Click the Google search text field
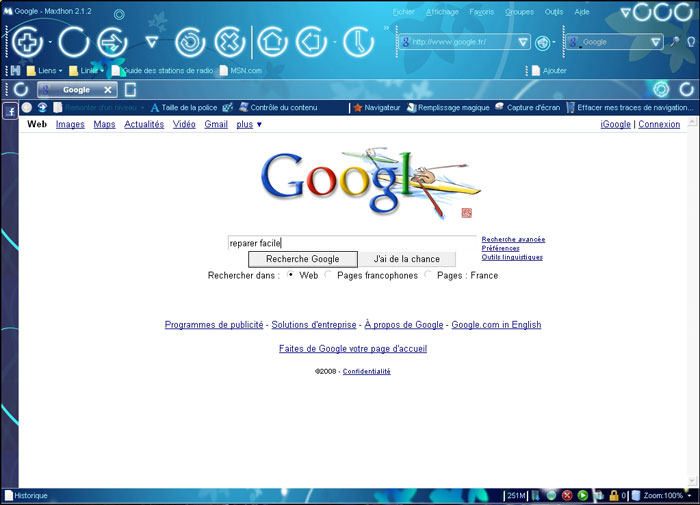 click(352, 243)
